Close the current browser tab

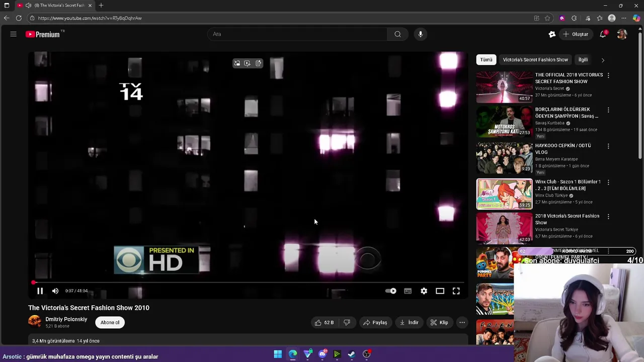click(x=90, y=6)
